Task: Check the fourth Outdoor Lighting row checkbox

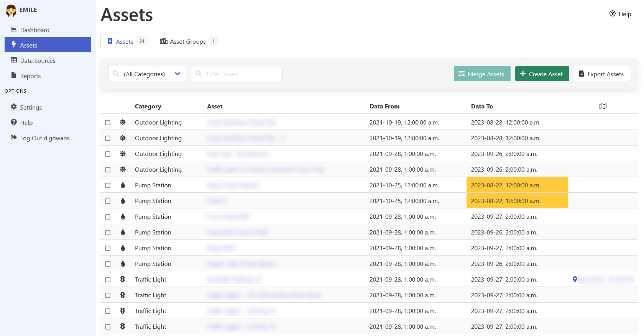Action: pos(108,170)
